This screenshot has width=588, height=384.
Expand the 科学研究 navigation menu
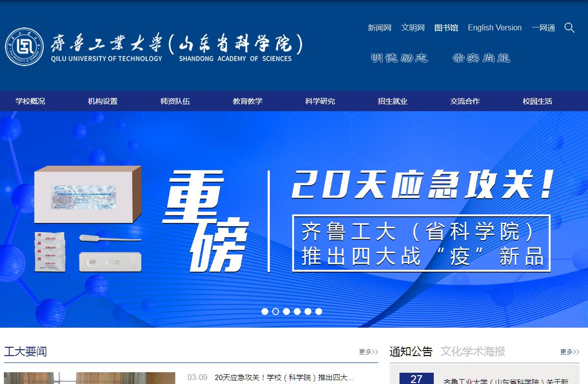[320, 101]
